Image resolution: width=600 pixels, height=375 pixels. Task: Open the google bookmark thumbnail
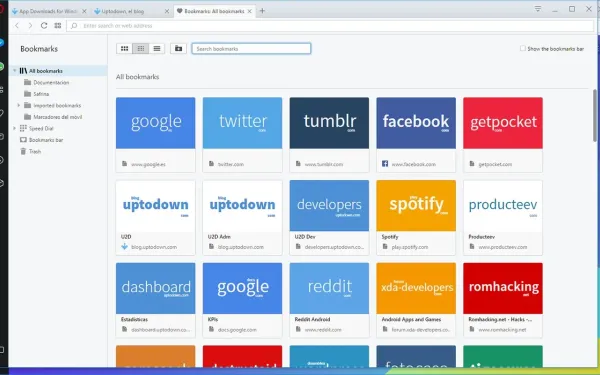point(155,123)
